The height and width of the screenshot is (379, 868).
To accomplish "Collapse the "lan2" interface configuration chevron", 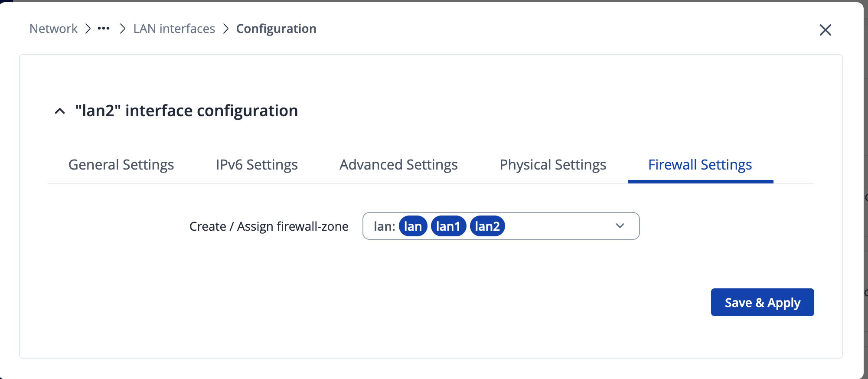I will pos(60,111).
